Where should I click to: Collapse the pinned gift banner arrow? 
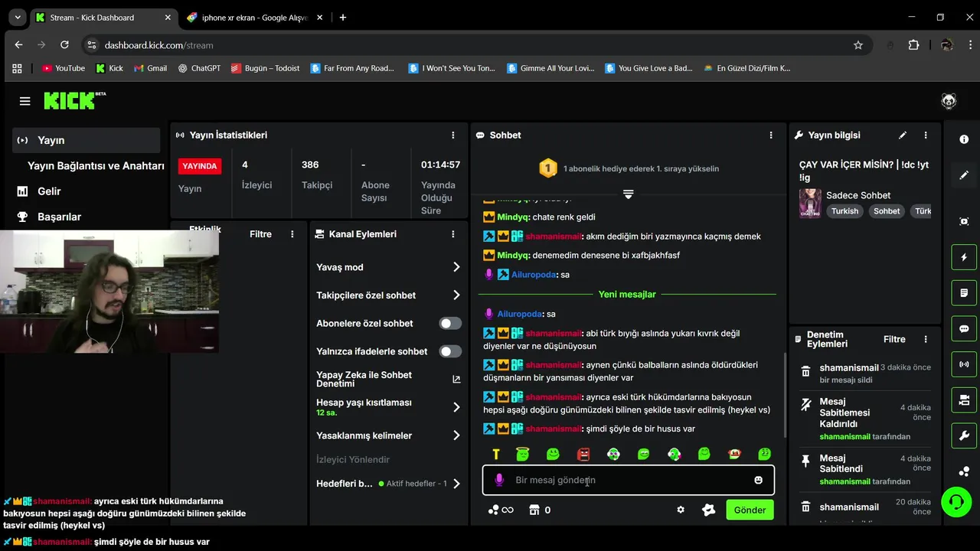pos(628,194)
